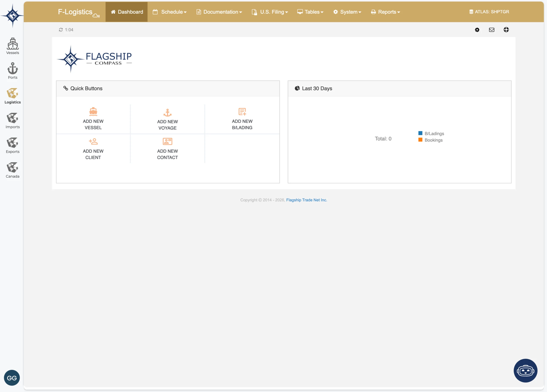Toggle the B/Ladings legend swatch

(x=420, y=133)
